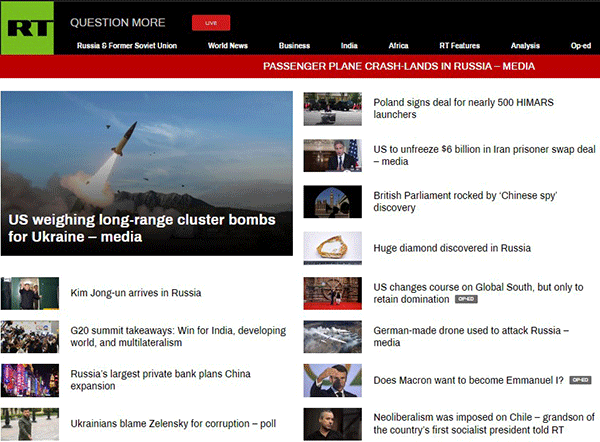Open Russia's largest private bank China expansion
Viewport: 600px width, 442px height.
coord(160,380)
